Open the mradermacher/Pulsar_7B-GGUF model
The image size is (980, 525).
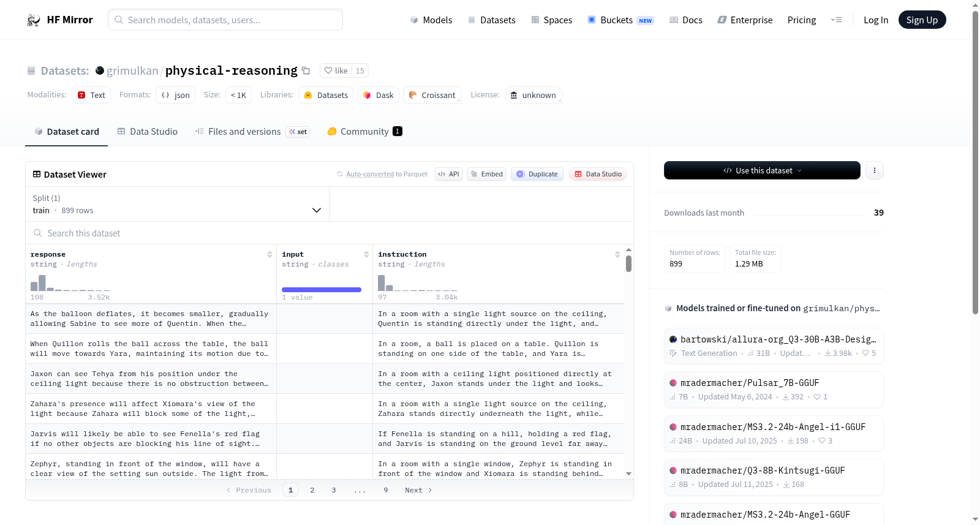pos(774,390)
